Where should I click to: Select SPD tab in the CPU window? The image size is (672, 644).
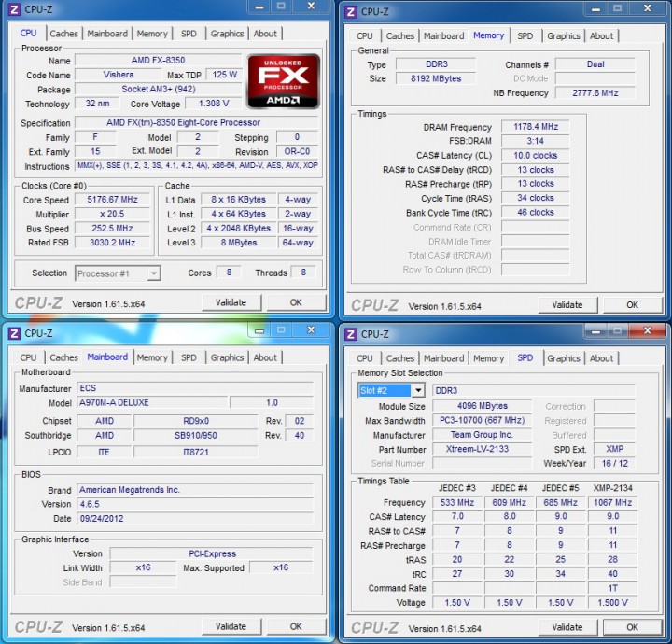[189, 34]
